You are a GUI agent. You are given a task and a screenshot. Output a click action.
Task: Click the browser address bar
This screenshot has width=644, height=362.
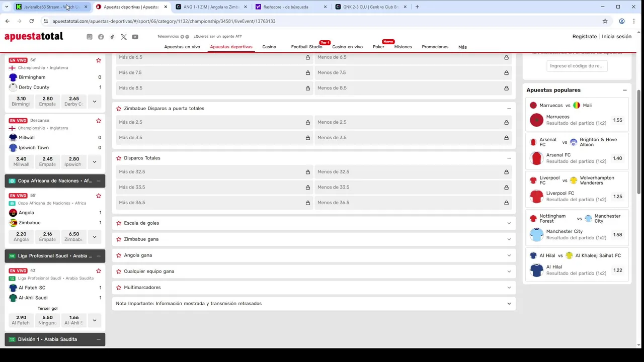point(322,21)
